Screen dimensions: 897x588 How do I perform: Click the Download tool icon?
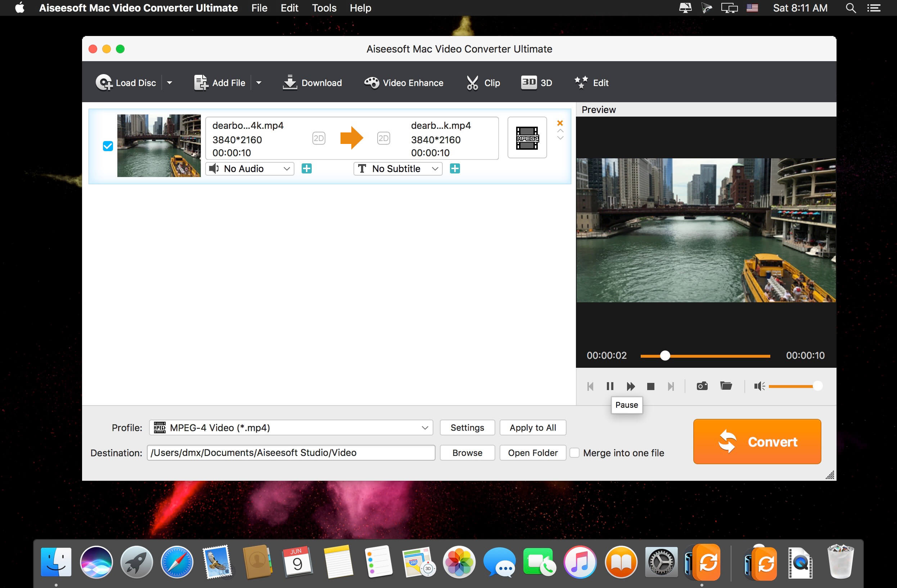click(x=289, y=83)
